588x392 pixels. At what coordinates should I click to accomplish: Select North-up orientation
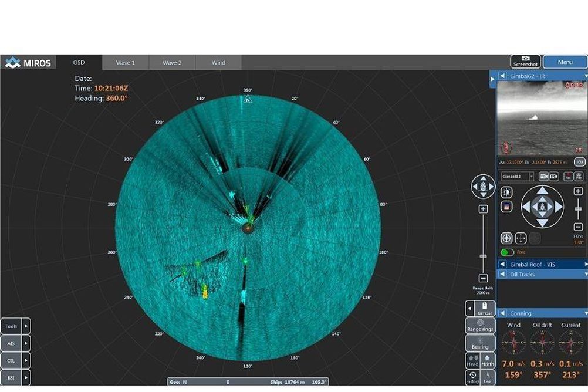(x=487, y=361)
